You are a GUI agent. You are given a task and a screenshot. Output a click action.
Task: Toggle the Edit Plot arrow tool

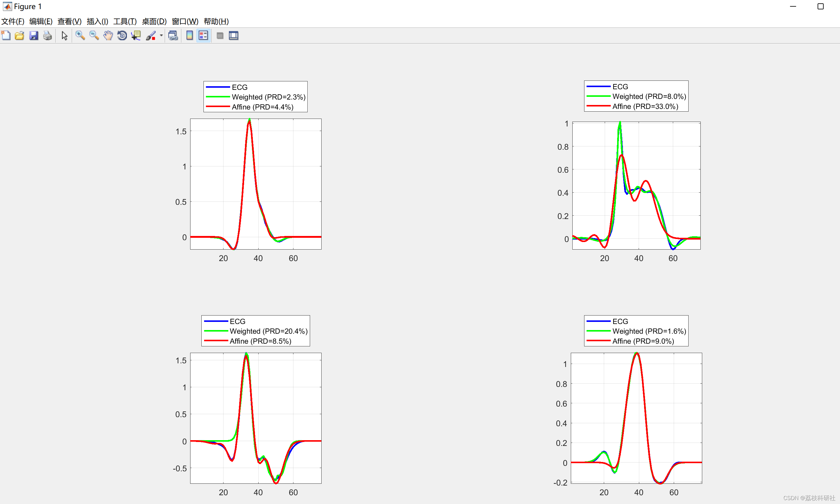point(64,36)
